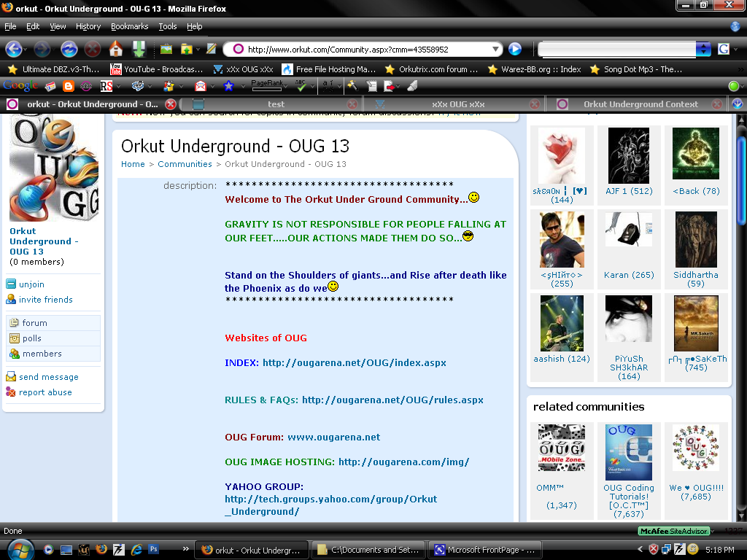The image size is (747, 560).
Task: Open the Warez-BB.org bookmark
Action: 535,69
